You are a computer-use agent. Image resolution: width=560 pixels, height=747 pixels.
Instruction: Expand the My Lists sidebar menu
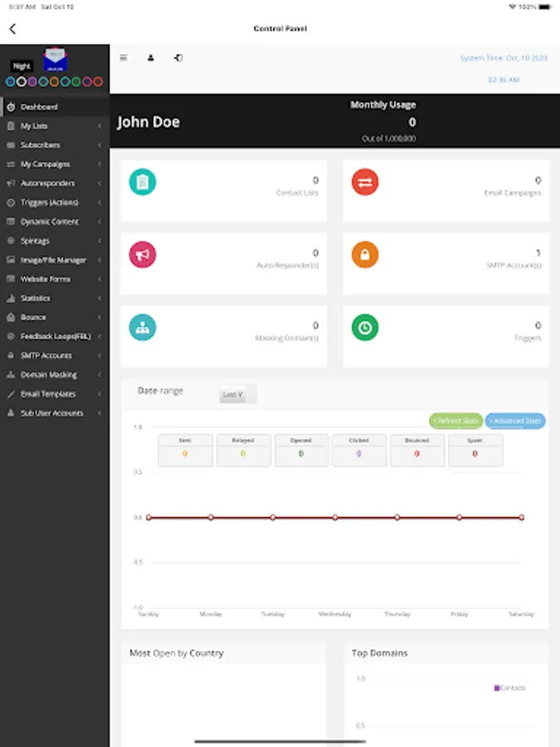point(55,126)
